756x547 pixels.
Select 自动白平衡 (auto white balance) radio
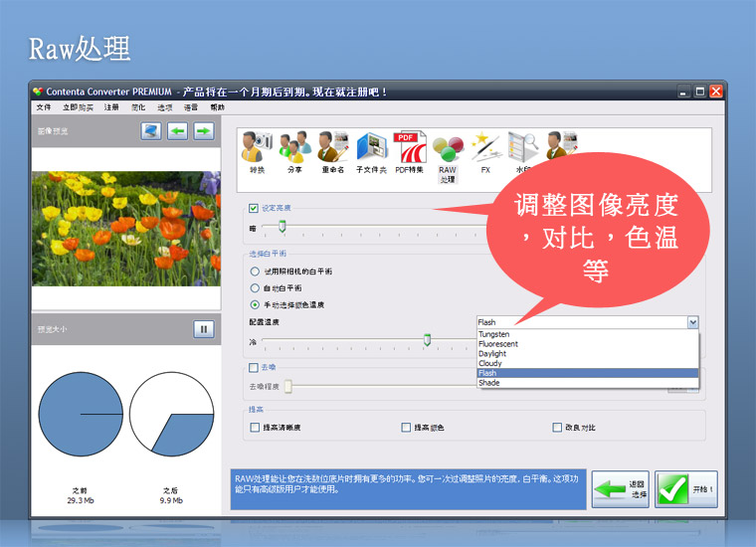coord(255,288)
